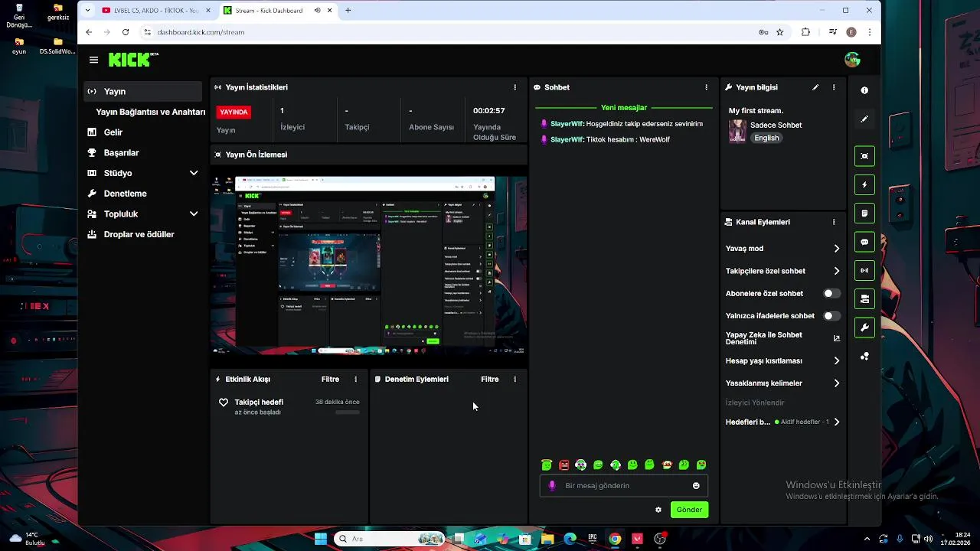Viewport: 980px width, 551px height.
Task: Bookmark this page with the star icon
Action: (x=780, y=32)
